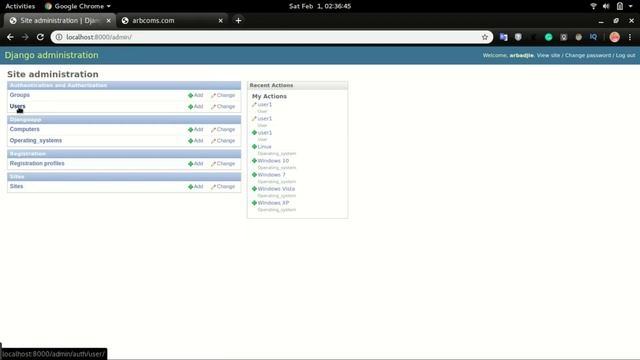Click the shield extension icon
The image size is (640, 360).
pos(518,37)
